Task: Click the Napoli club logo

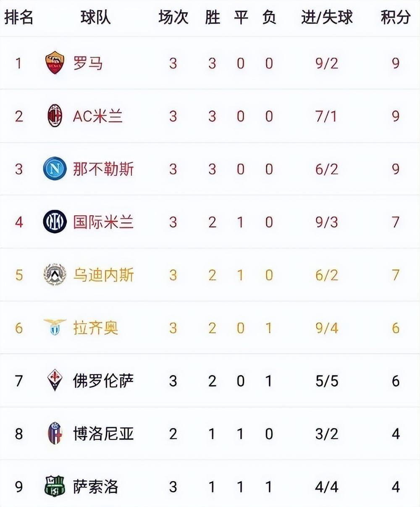Action: 55,169
